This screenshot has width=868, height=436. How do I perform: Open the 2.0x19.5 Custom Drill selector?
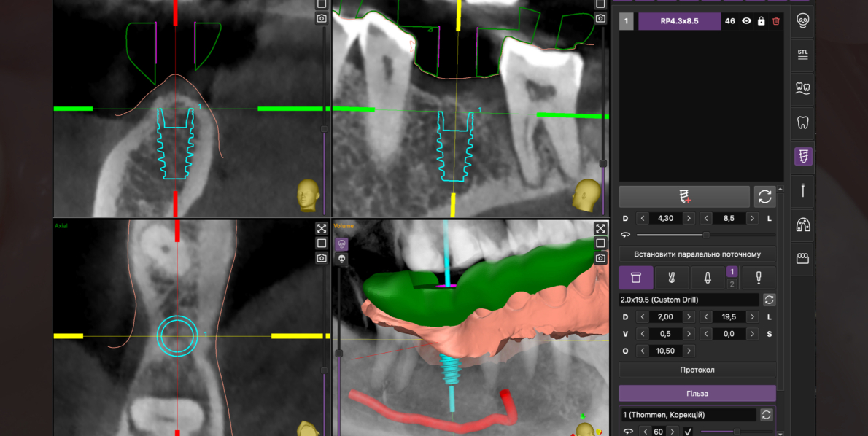point(689,300)
